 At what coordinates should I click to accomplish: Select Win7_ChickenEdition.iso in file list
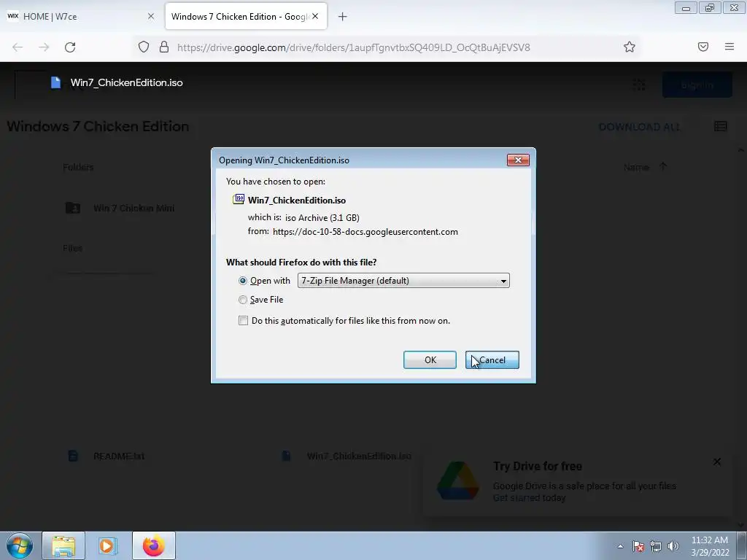pyautogui.click(x=359, y=456)
